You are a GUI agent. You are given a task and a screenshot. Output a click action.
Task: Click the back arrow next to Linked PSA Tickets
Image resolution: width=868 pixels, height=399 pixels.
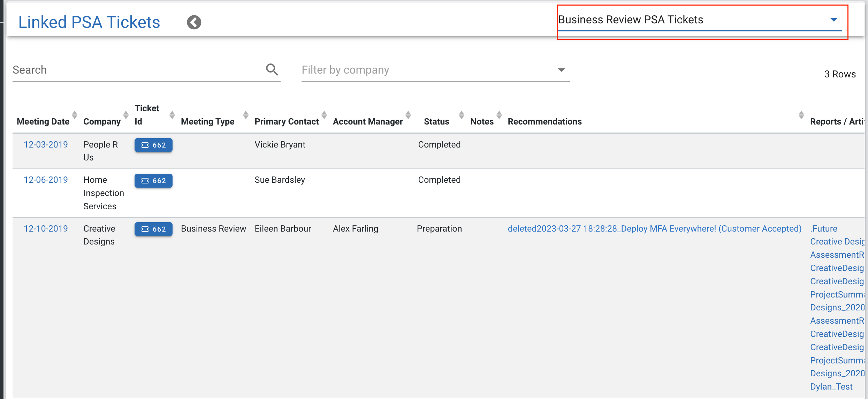pyautogui.click(x=194, y=22)
